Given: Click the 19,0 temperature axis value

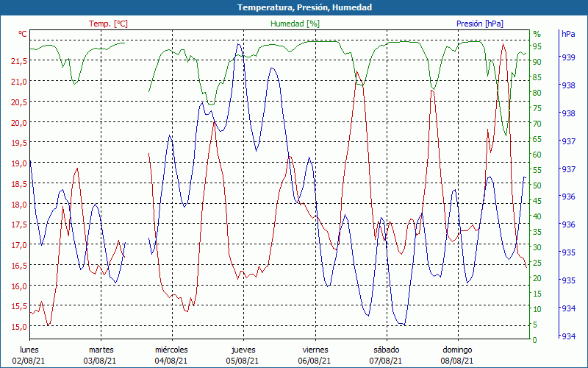Looking at the screenshot, I should click(19, 163).
